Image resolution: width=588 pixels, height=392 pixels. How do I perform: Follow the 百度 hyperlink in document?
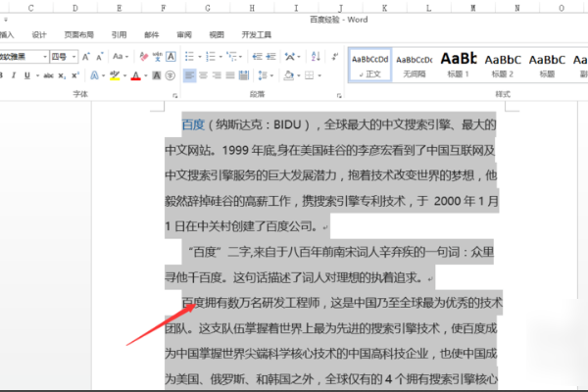(193, 124)
